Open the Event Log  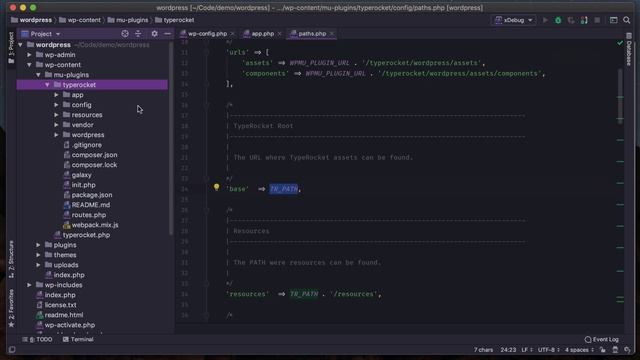click(x=602, y=339)
